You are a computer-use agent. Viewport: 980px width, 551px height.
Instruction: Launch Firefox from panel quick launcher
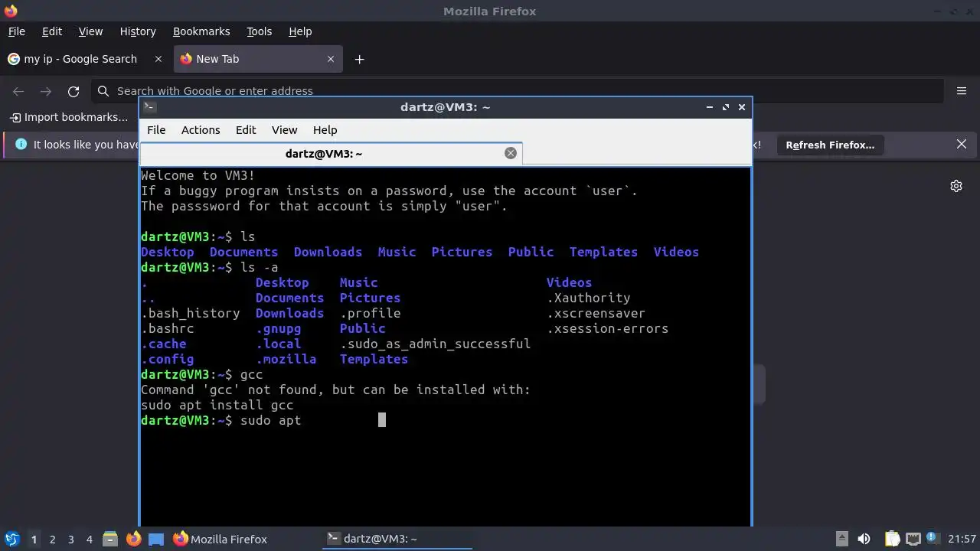pos(133,539)
